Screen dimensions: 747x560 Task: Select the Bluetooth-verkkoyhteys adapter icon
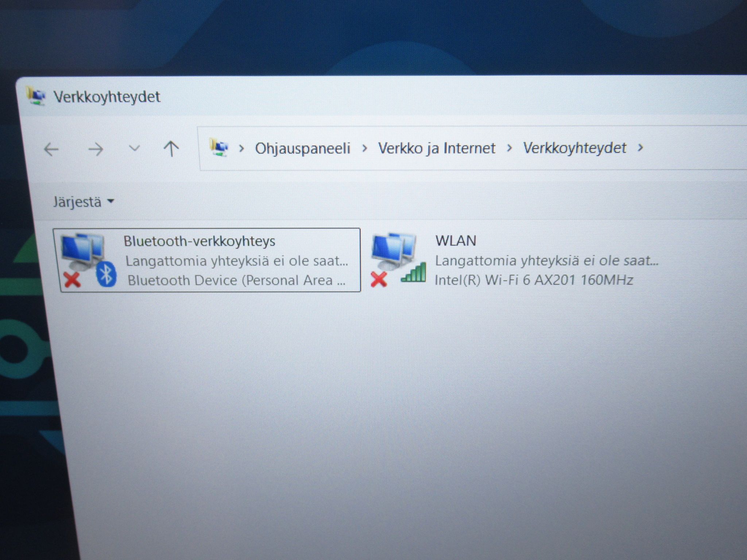click(x=89, y=260)
